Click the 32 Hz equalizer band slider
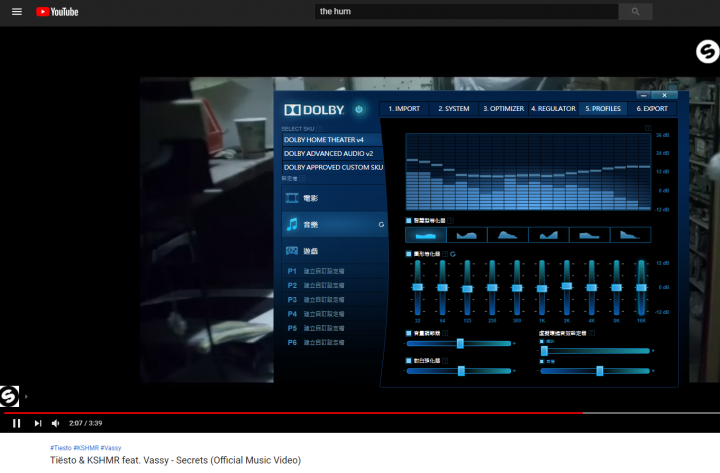720x473 pixels. coord(417,287)
